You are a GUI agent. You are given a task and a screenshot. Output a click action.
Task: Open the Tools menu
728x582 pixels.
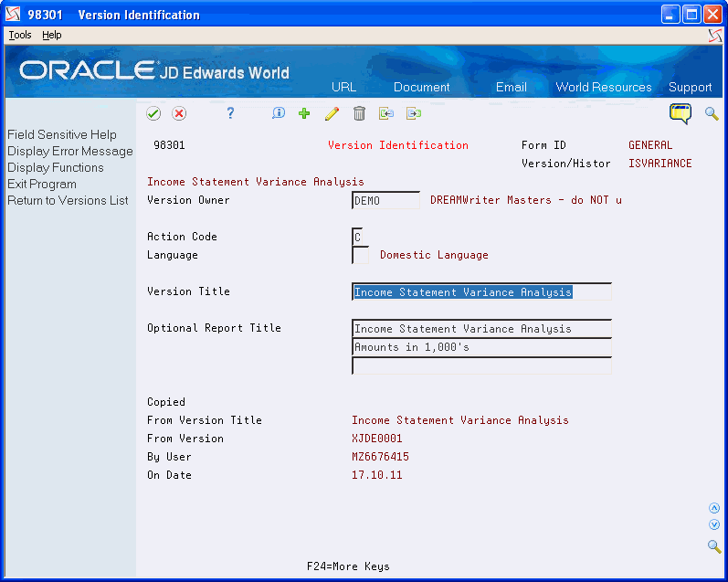[20, 35]
